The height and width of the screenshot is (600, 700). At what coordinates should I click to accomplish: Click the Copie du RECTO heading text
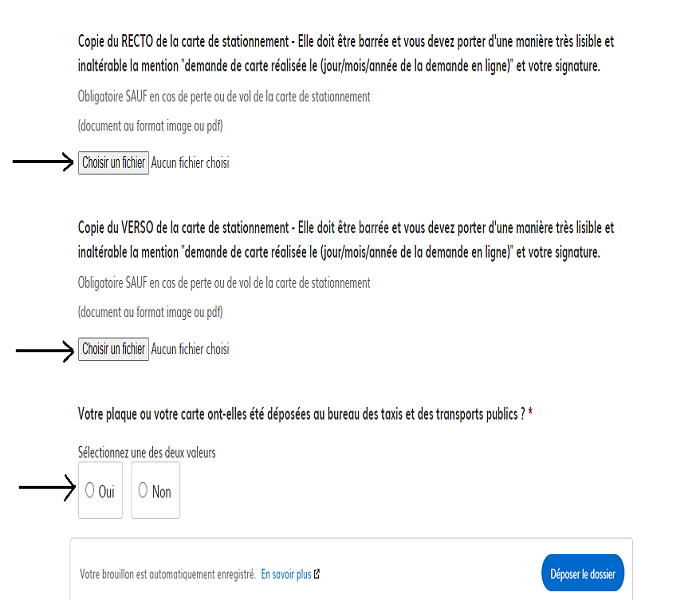click(346, 54)
